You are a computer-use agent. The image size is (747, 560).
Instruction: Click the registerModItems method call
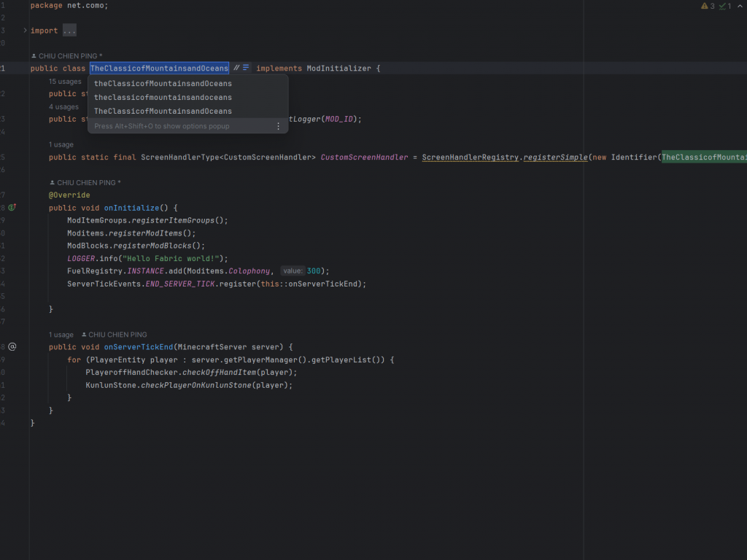tap(145, 233)
